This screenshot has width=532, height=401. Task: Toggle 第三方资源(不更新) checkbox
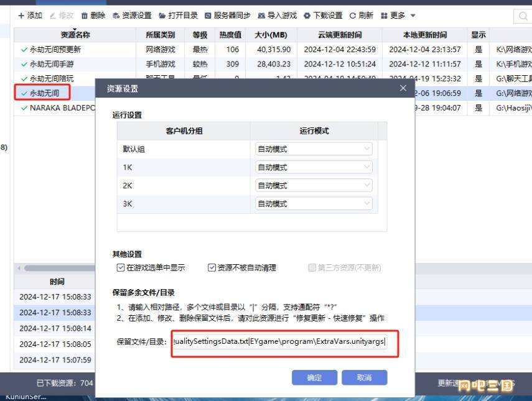coord(312,268)
